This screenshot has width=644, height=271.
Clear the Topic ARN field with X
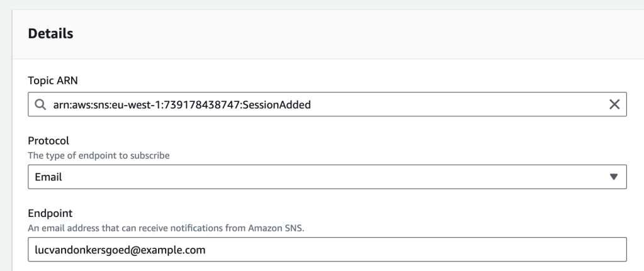click(614, 105)
